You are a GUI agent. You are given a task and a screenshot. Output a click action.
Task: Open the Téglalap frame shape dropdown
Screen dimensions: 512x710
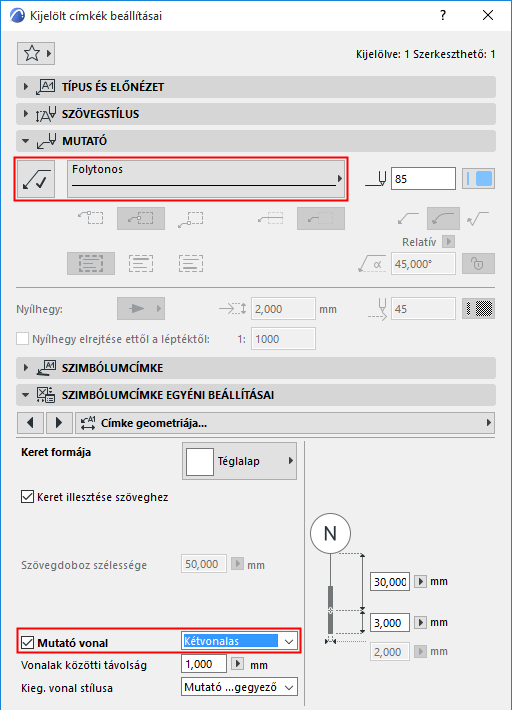pos(239,461)
